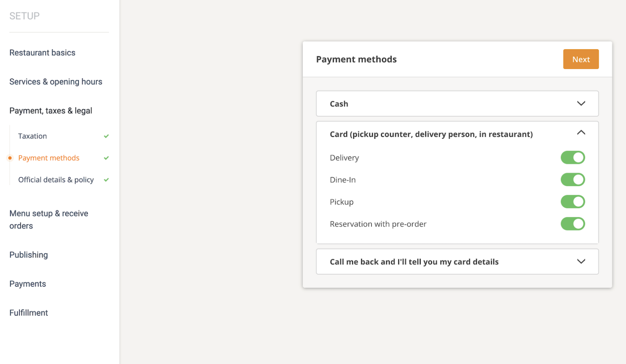Disable the Delivery card payment toggle

573,158
